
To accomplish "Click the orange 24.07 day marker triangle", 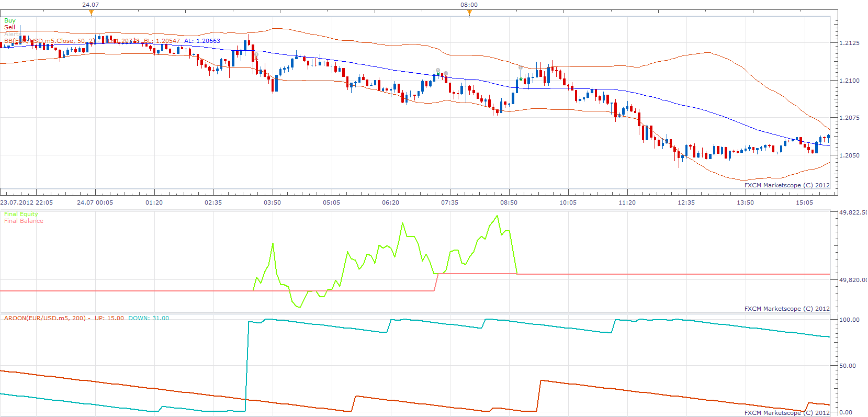I will coord(91,13).
